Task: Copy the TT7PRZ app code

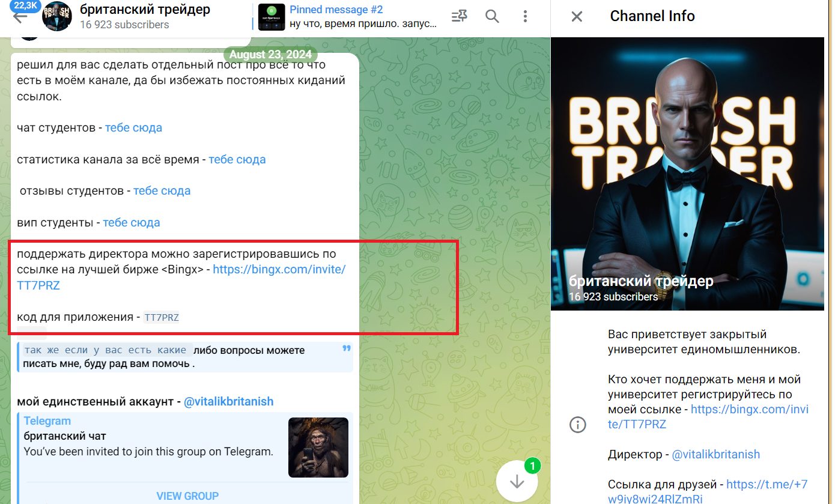Action: (162, 318)
